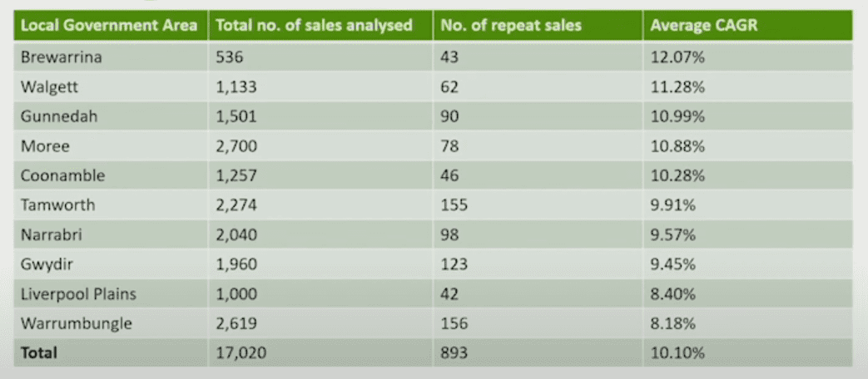Click the Brewarrina row label
The width and height of the screenshot is (868, 379).
(x=62, y=57)
